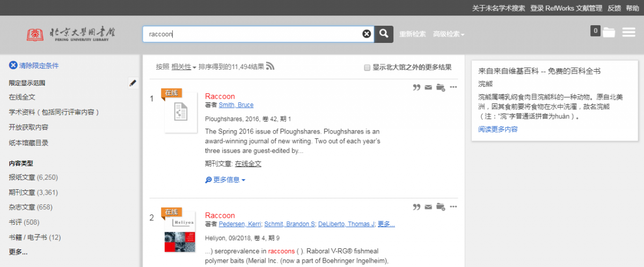Viewport: 644px width, 267px height.
Task: Click author Smith, Bruce
Action: (236, 105)
